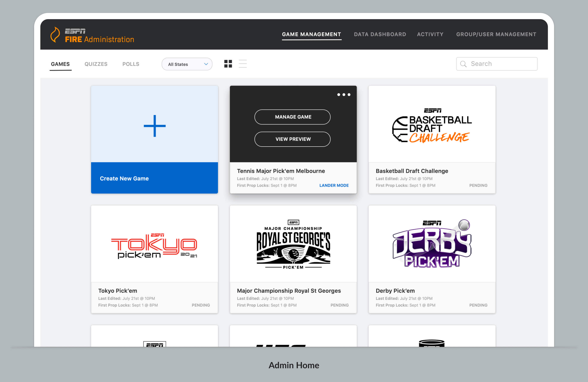Image resolution: width=588 pixels, height=382 pixels.
Task: Open Group/User Management menu
Action: pyautogui.click(x=496, y=34)
